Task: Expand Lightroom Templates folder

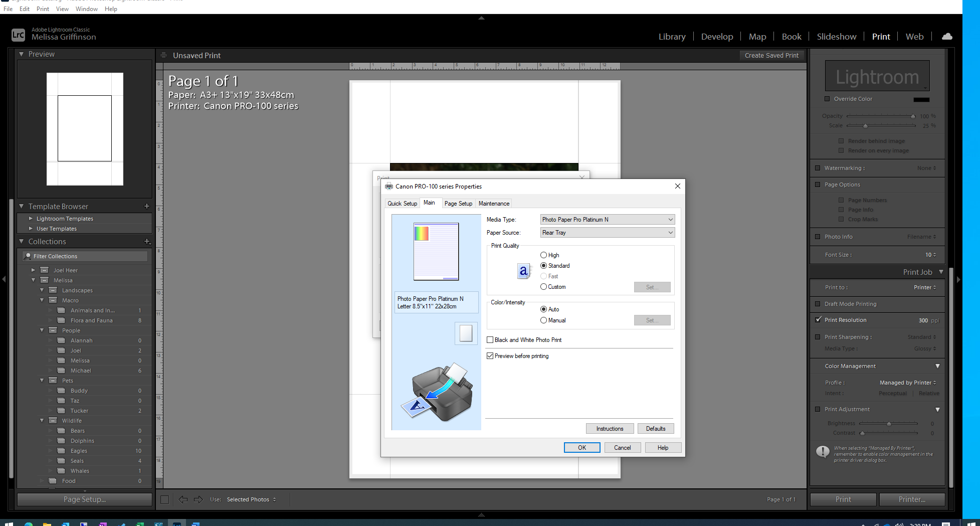Action: tap(31, 219)
